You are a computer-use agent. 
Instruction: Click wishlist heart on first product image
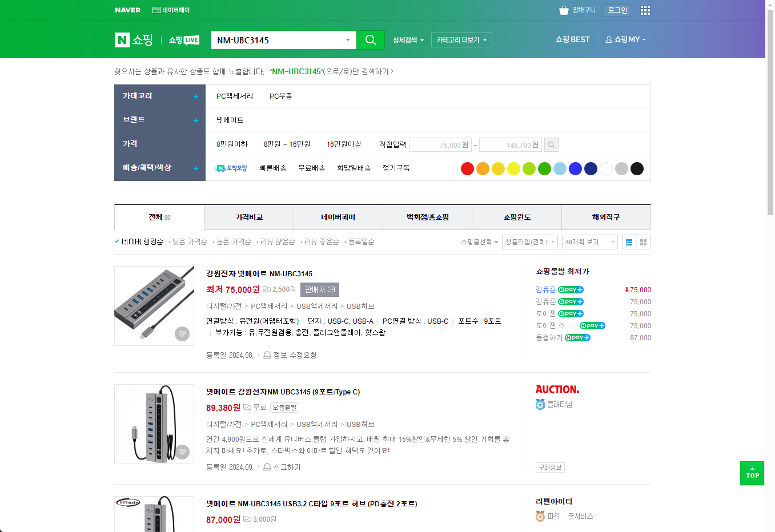(182, 333)
